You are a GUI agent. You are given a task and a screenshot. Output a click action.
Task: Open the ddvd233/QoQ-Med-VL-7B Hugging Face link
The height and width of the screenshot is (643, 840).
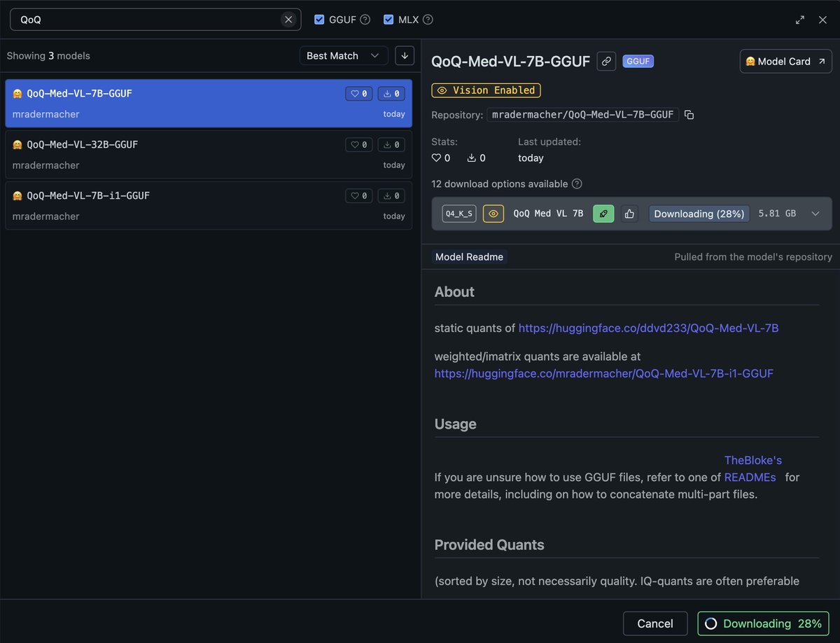click(649, 328)
